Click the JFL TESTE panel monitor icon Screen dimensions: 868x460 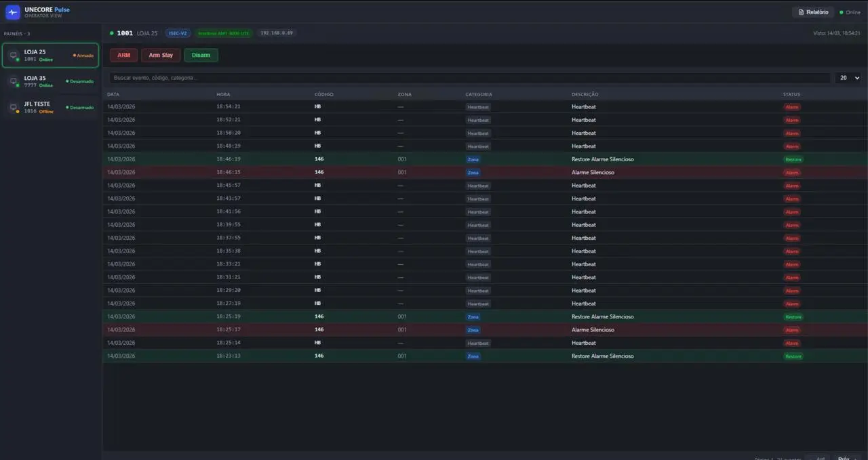coord(14,108)
